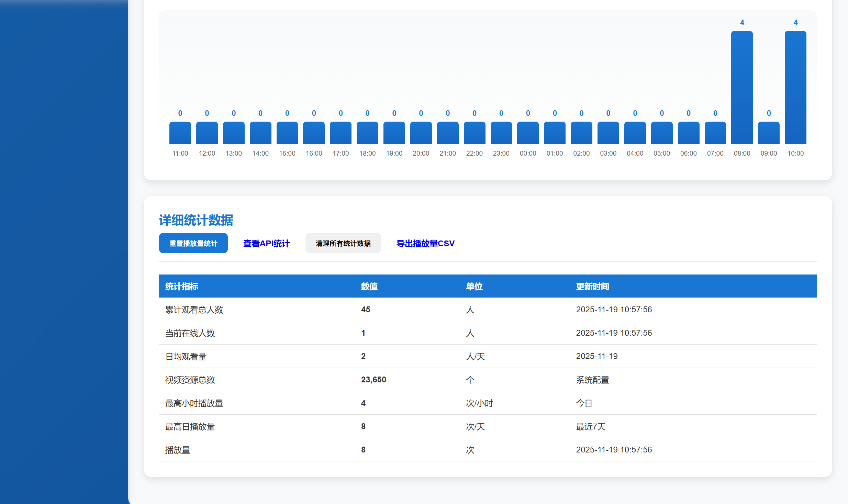This screenshot has height=504, width=848.
Task: Click the 详细统计数据 section heading
Action: (196, 221)
